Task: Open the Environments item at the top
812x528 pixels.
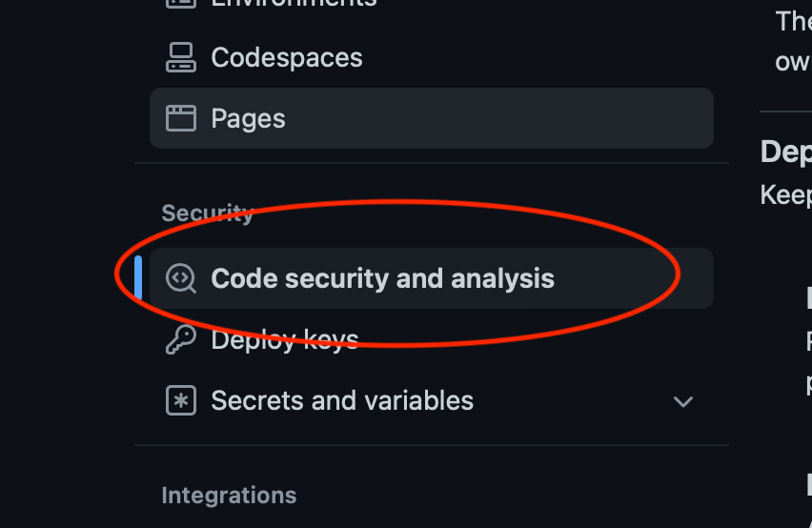Action: [294, 4]
